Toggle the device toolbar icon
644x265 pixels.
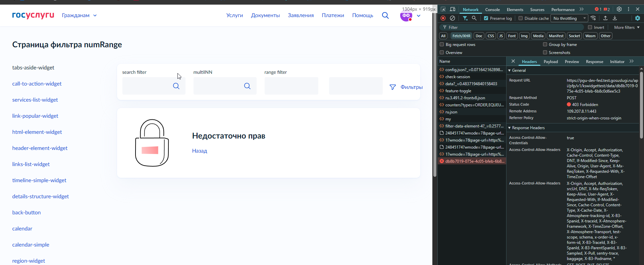tap(452, 9)
